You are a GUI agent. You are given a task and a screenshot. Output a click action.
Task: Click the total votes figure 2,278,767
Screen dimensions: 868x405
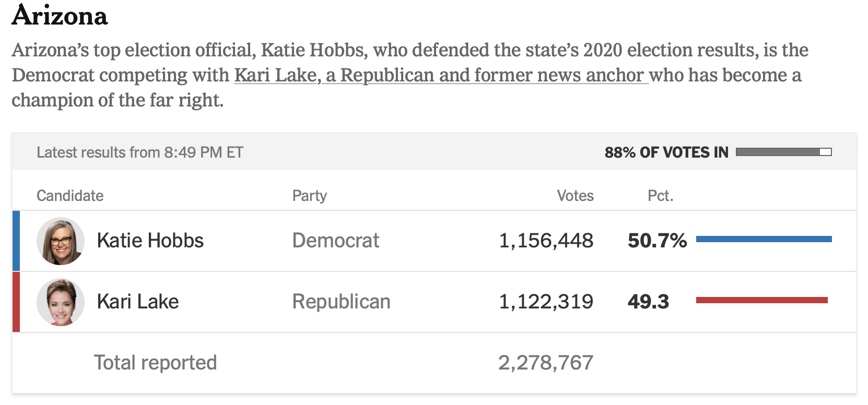546,363
